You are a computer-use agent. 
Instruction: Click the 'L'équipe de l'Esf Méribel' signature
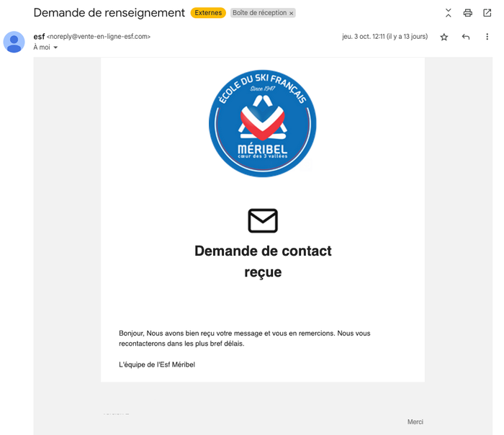tap(157, 364)
